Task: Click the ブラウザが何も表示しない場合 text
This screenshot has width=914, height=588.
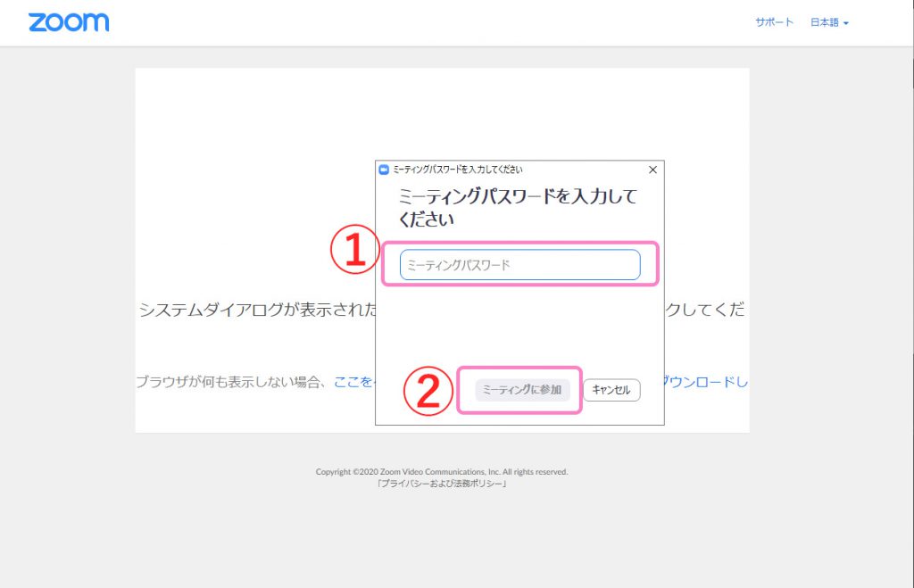Action: pos(228,382)
